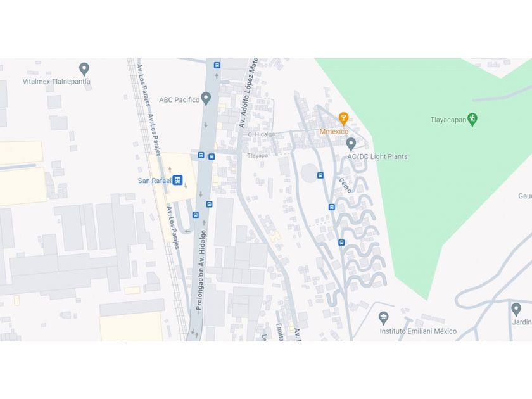Viewport: 532px width, 399px height.
Task: Click the Tlayapa street label
Action: (258, 155)
